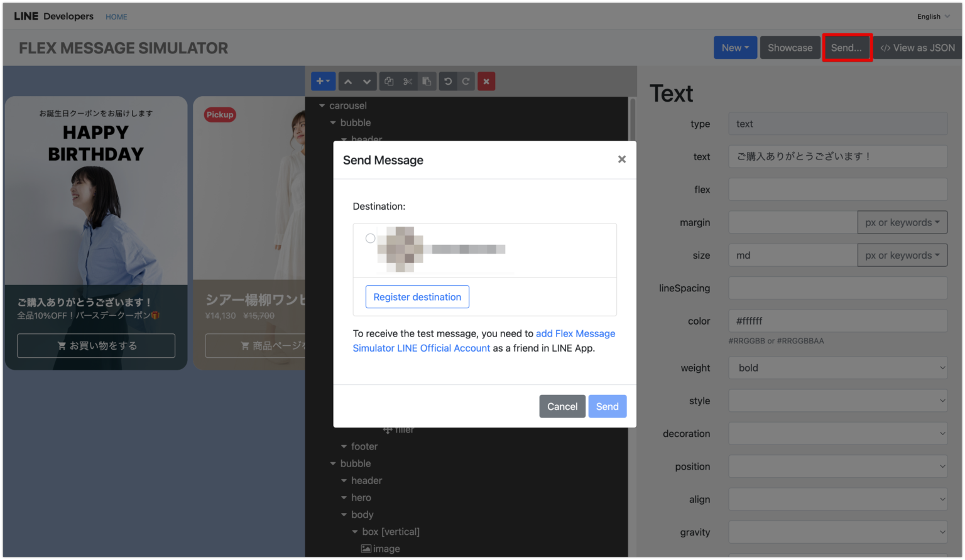Screen dimensions: 965x560
Task: Open the px or keywords dropdown for margin
Action: (902, 222)
